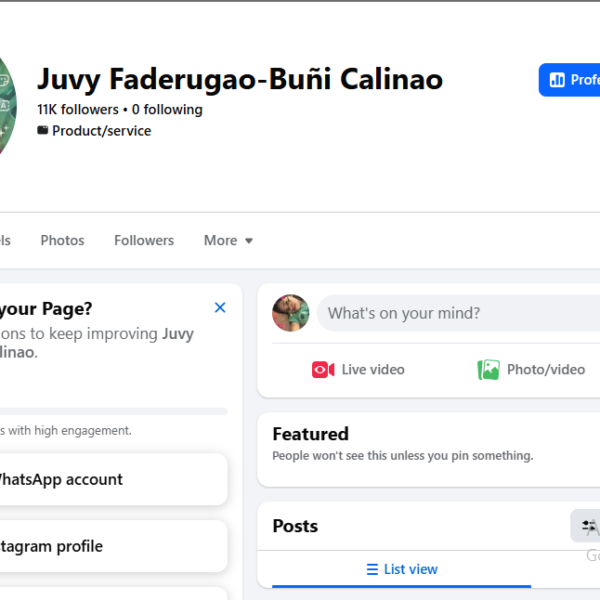The image size is (600, 600).
Task: Click the 0 following link
Action: [167, 109]
